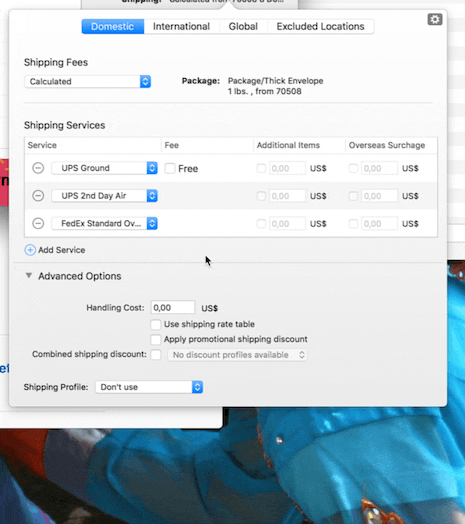Remove the UPS Ground service

click(x=38, y=168)
